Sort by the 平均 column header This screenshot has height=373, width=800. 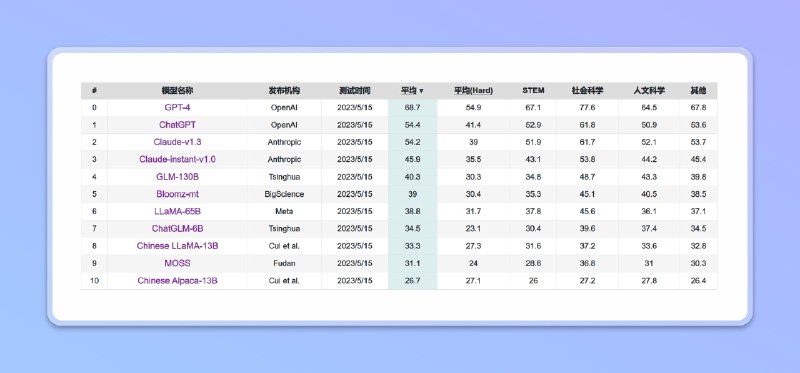click(412, 91)
